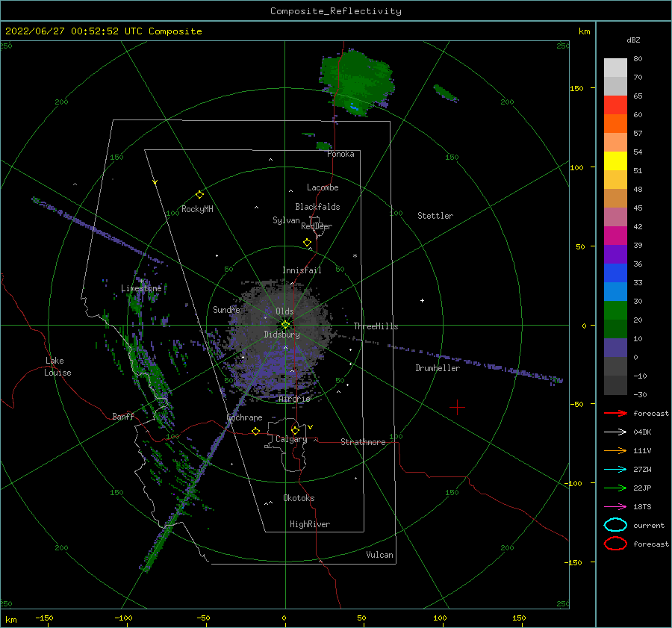Click the RockyMH label
Screen dimensions: 672x628
[197, 209]
